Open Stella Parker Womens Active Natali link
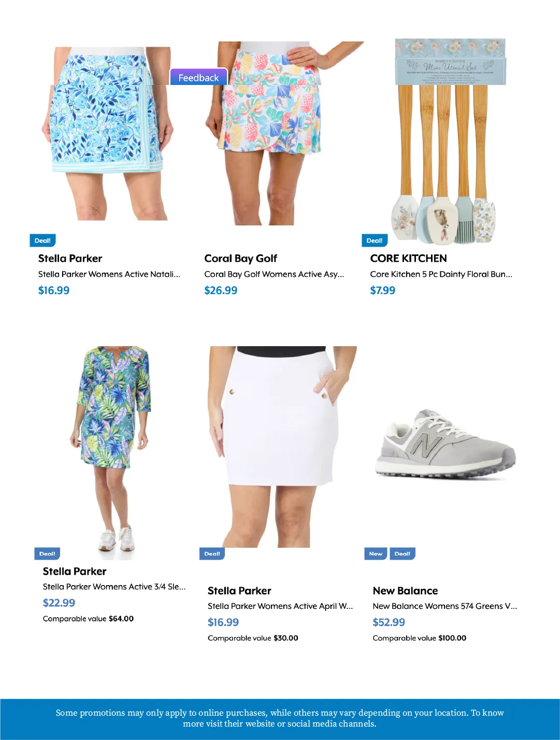The height and width of the screenshot is (740, 560). tap(109, 274)
